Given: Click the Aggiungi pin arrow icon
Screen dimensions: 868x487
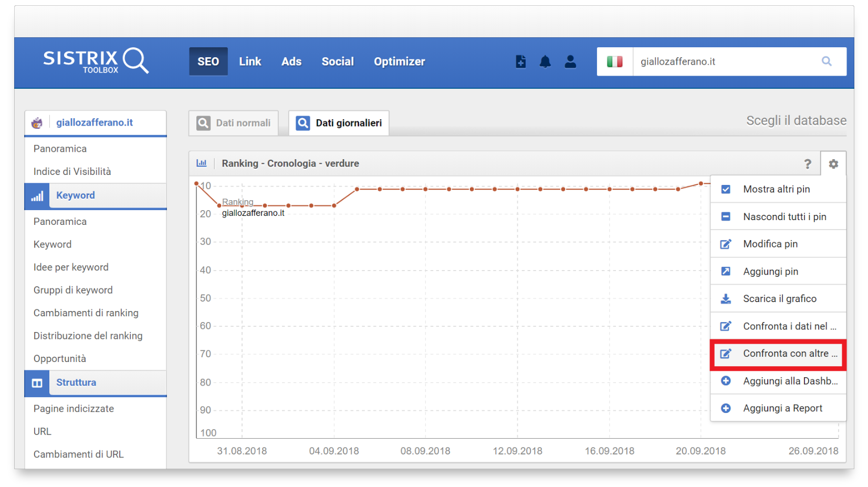Looking at the screenshot, I should (x=726, y=271).
